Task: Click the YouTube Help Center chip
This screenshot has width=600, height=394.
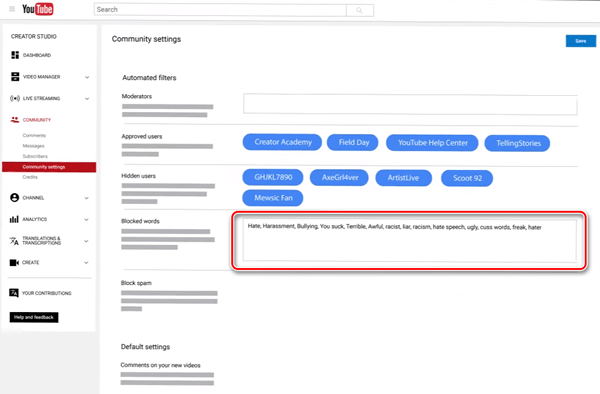Action: point(432,143)
